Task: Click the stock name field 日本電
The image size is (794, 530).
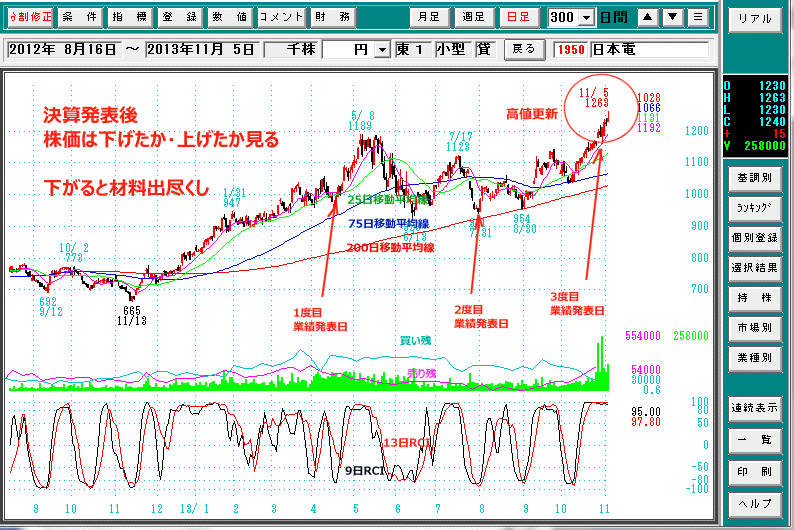Action: pos(650,50)
